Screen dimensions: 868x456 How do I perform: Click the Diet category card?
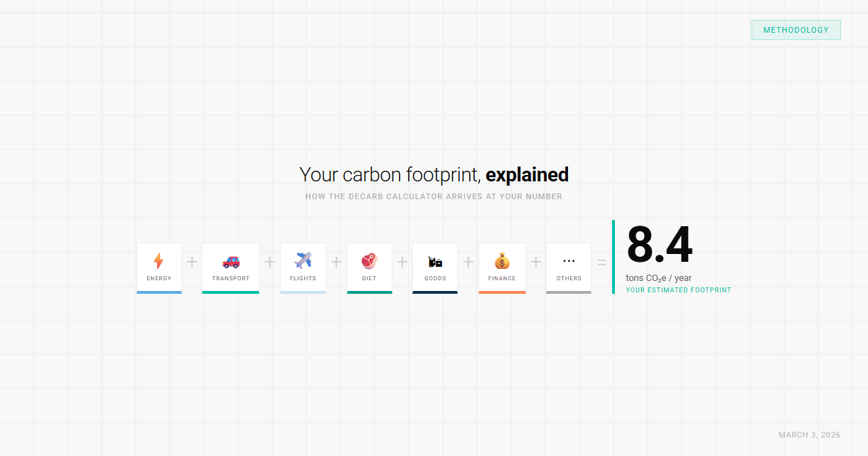[x=369, y=267]
